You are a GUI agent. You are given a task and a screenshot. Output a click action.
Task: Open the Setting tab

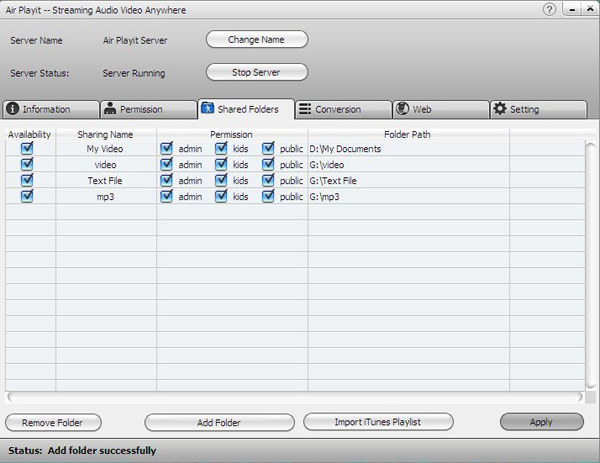click(539, 109)
